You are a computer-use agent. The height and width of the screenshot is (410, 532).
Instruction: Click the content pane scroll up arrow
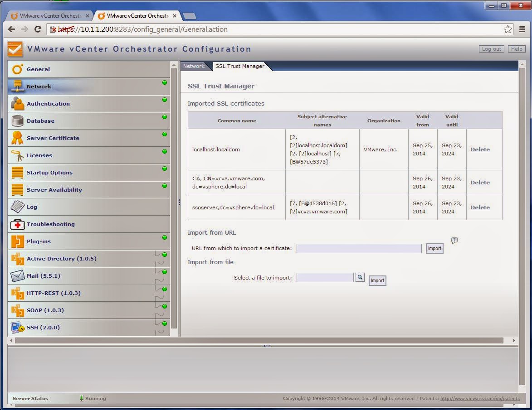click(x=522, y=64)
